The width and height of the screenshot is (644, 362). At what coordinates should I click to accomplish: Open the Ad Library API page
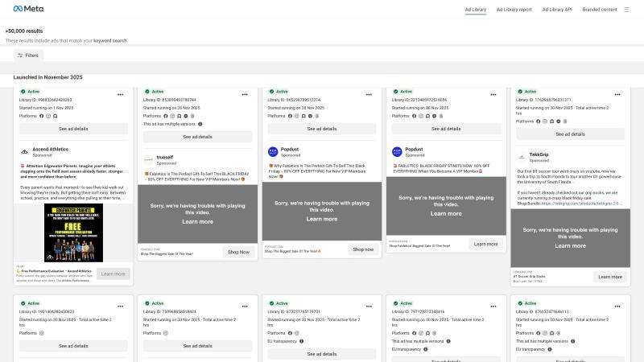(556, 10)
